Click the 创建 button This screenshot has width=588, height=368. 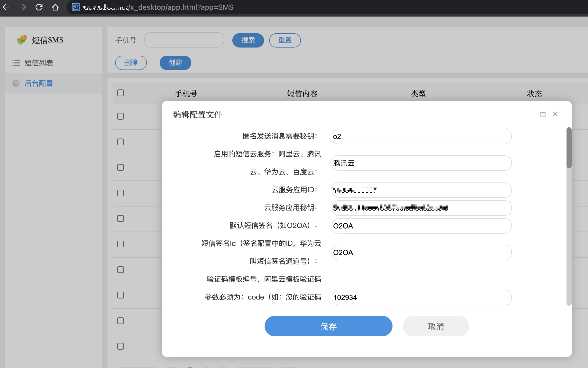point(175,63)
